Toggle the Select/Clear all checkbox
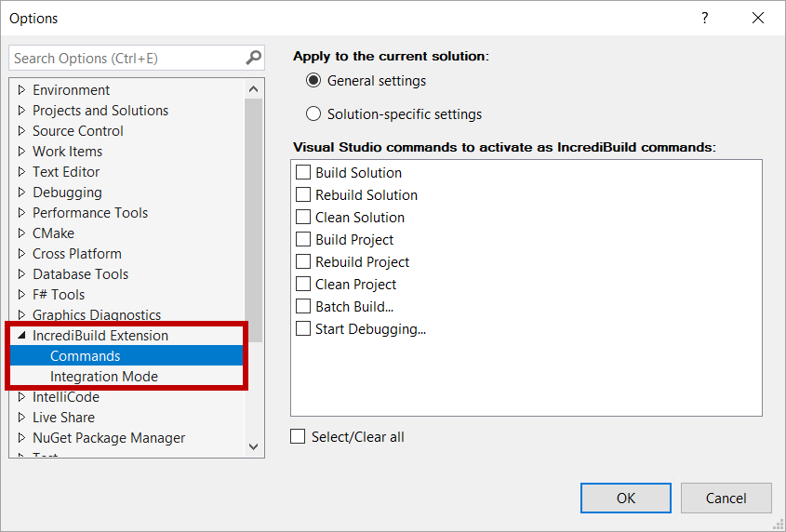Screen dimensions: 786x532 [x=298, y=436]
